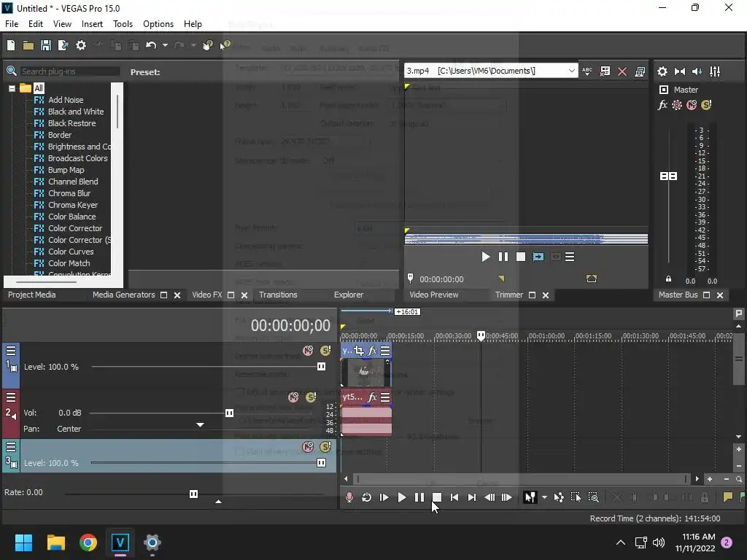Activate the What's This help icon
Image resolution: width=747 pixels, height=560 pixels.
225,45
